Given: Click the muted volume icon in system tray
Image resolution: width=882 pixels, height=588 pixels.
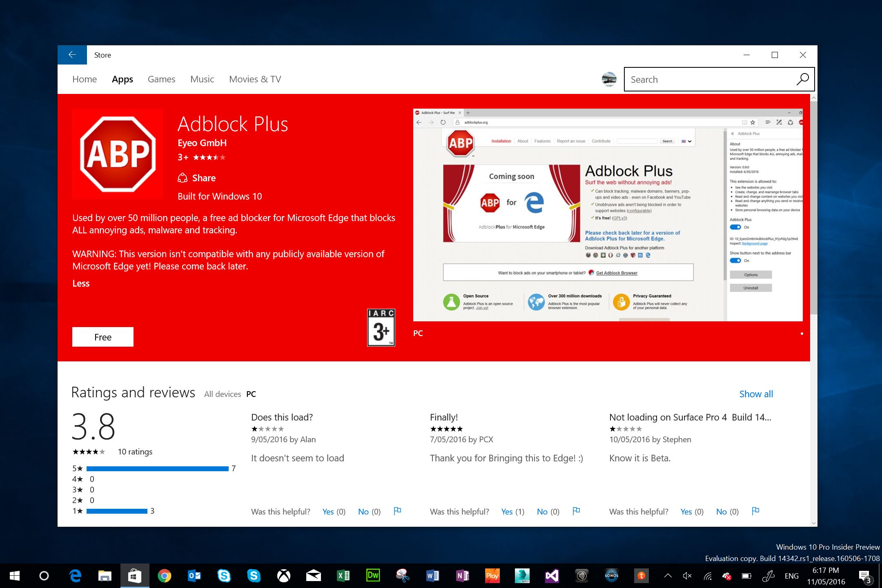Looking at the screenshot, I should click(687, 575).
